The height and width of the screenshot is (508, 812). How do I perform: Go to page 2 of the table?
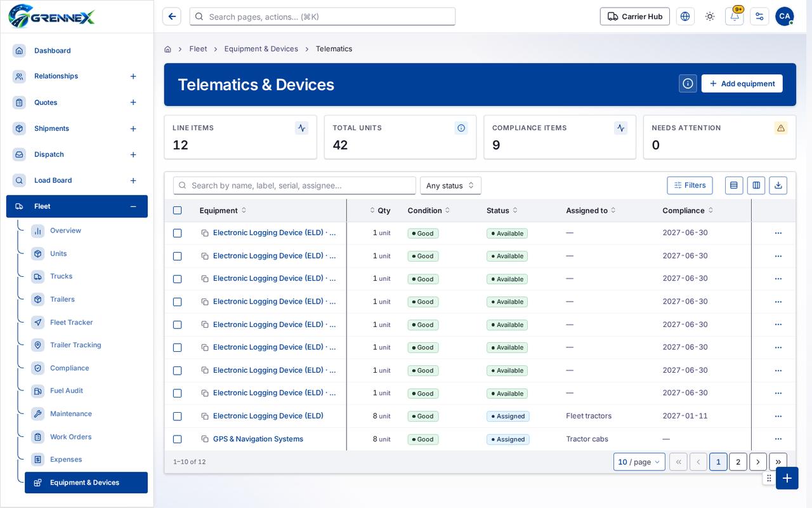click(x=738, y=462)
